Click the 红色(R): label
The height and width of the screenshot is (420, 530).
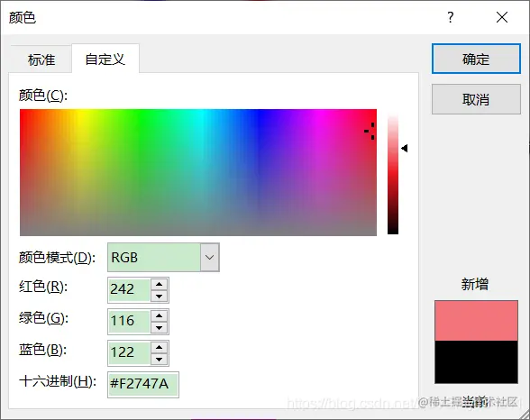[43, 287]
